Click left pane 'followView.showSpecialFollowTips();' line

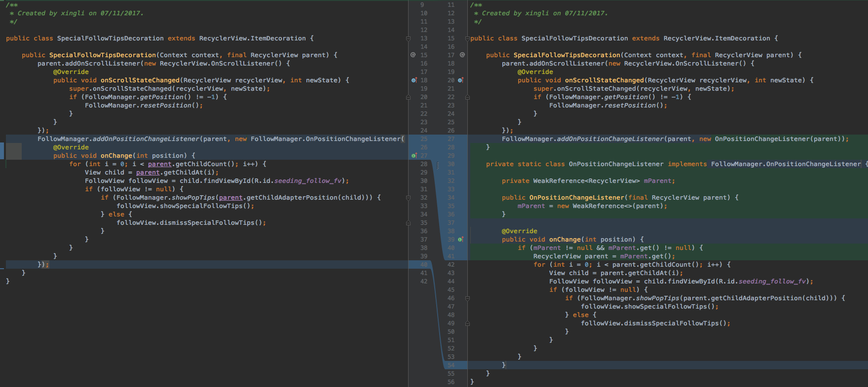tap(187, 206)
